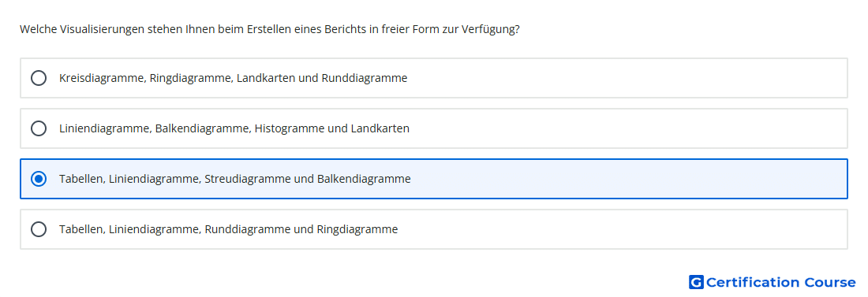Pick the Runddiagramme und Ringdiagramme radio button

pos(39,229)
